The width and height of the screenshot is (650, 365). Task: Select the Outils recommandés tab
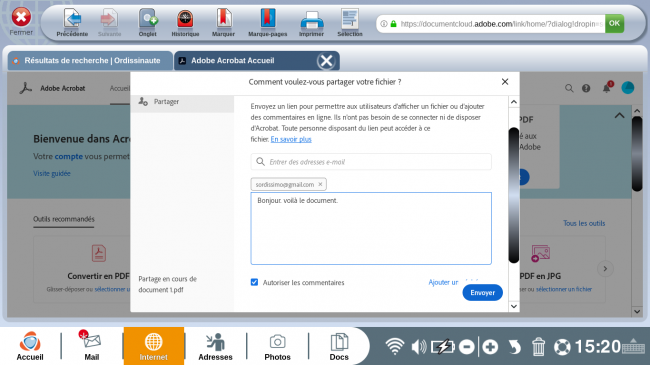(x=64, y=219)
